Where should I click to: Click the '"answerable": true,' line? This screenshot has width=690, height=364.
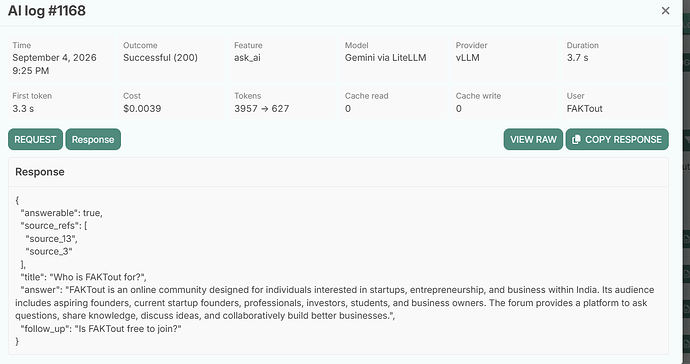coord(61,213)
